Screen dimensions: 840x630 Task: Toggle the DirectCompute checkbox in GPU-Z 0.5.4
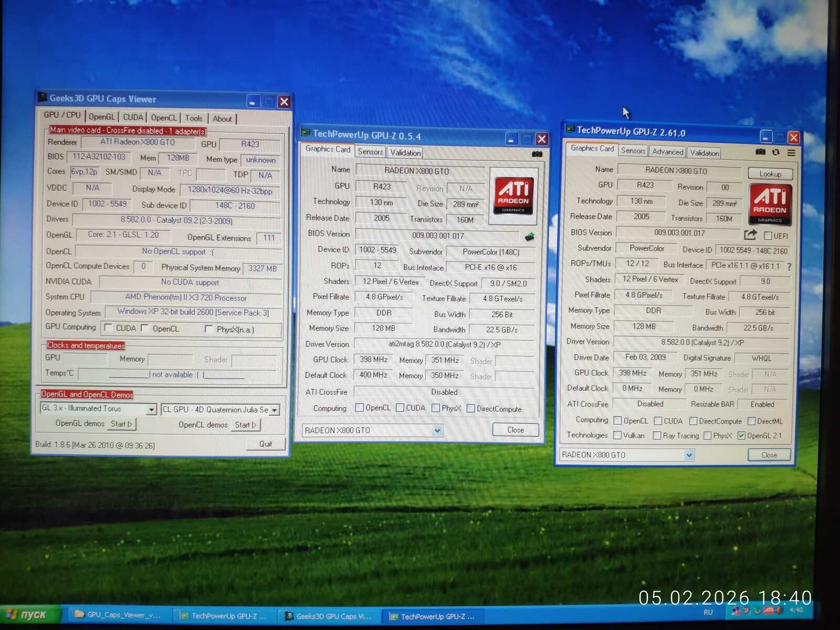point(471,408)
